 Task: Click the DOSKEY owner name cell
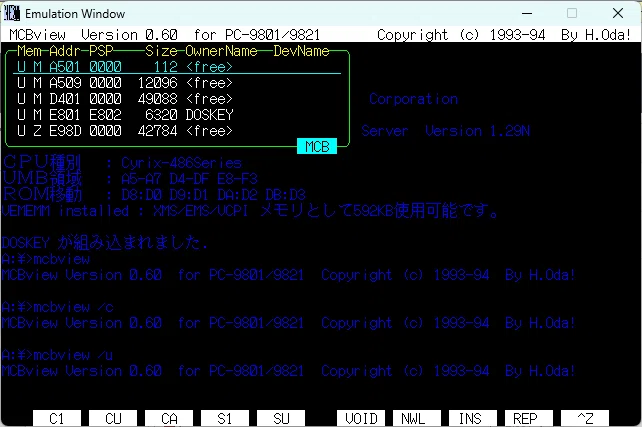[x=209, y=115]
